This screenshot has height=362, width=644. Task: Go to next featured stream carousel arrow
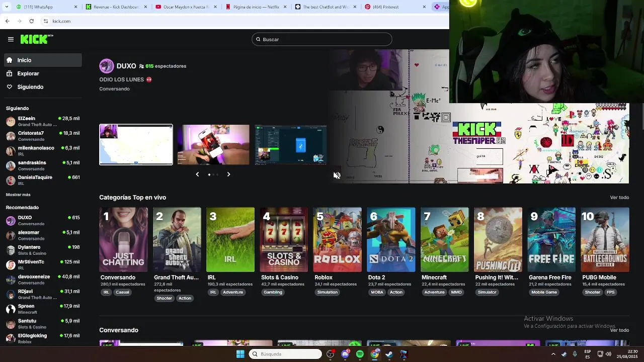click(x=228, y=174)
